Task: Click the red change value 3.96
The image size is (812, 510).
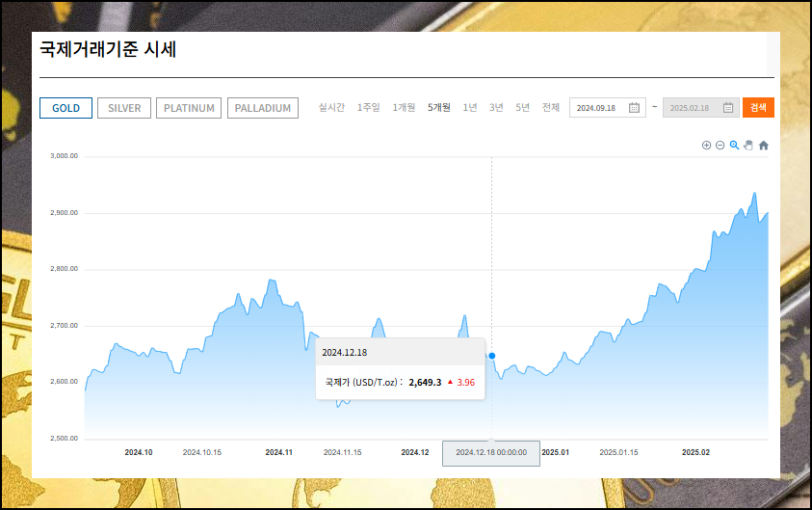Action: (x=465, y=383)
